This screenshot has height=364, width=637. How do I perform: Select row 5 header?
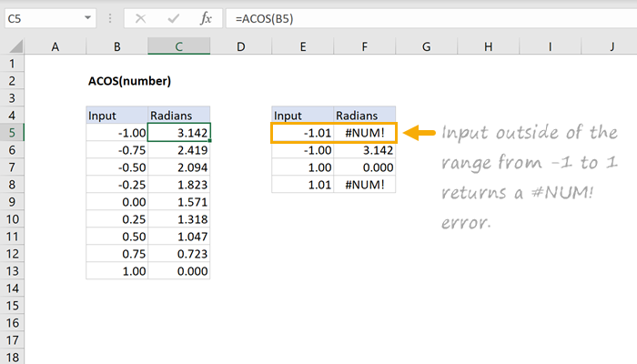[x=12, y=132]
